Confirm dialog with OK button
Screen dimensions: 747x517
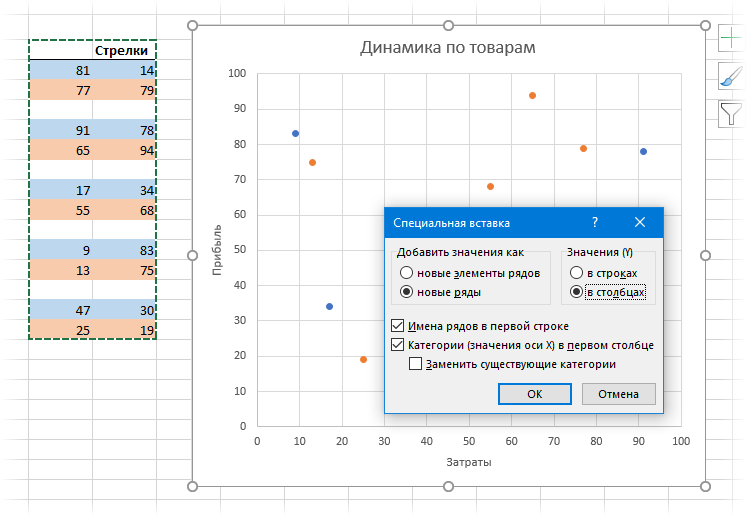click(535, 394)
